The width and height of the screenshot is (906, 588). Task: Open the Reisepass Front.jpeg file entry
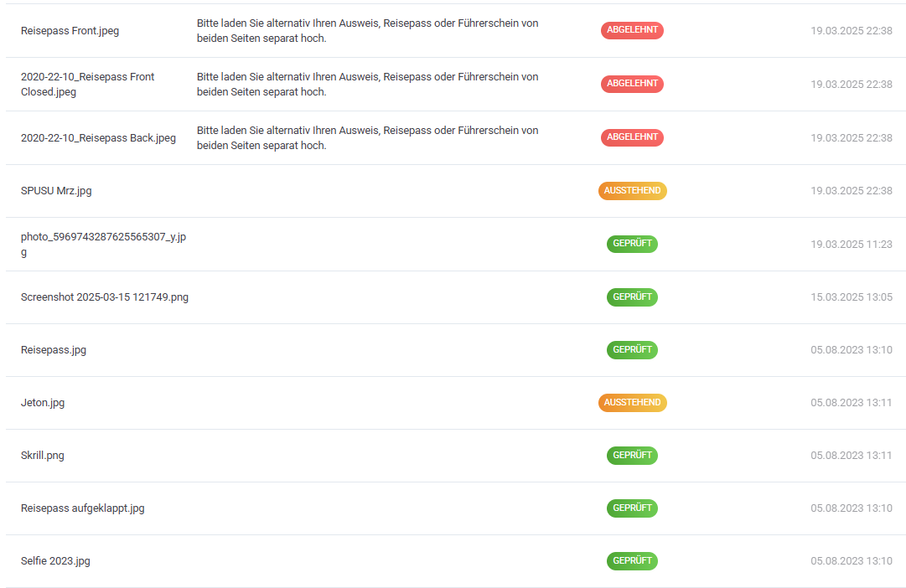point(70,31)
